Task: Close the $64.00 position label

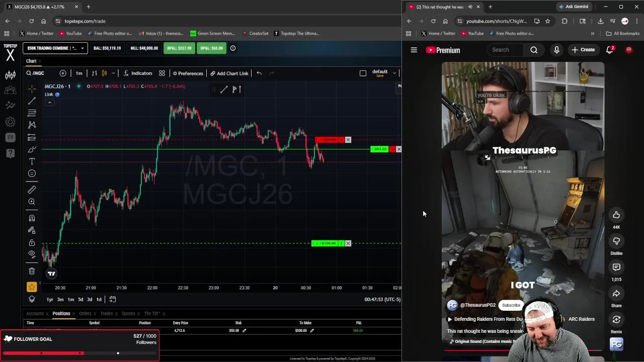Action: [x=398, y=149]
